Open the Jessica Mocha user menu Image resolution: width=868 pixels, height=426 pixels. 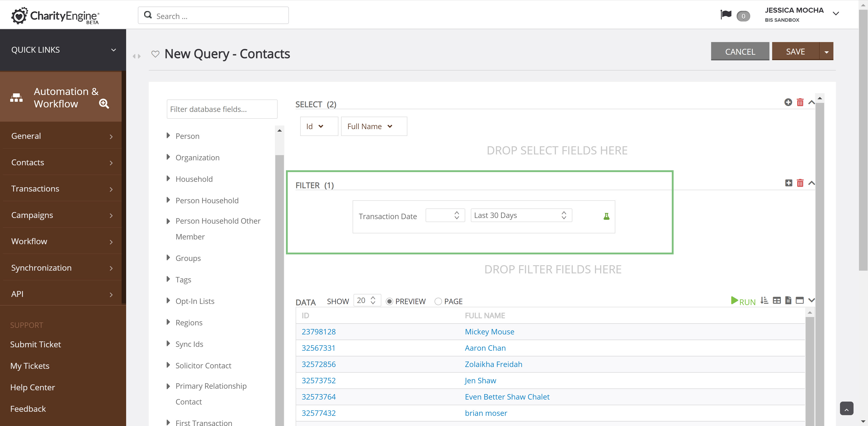[x=802, y=14]
